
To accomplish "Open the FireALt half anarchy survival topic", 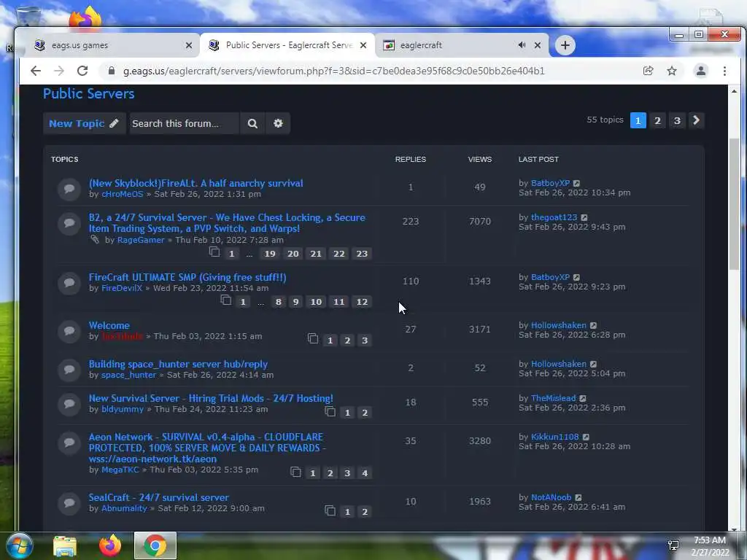I will 196,183.
